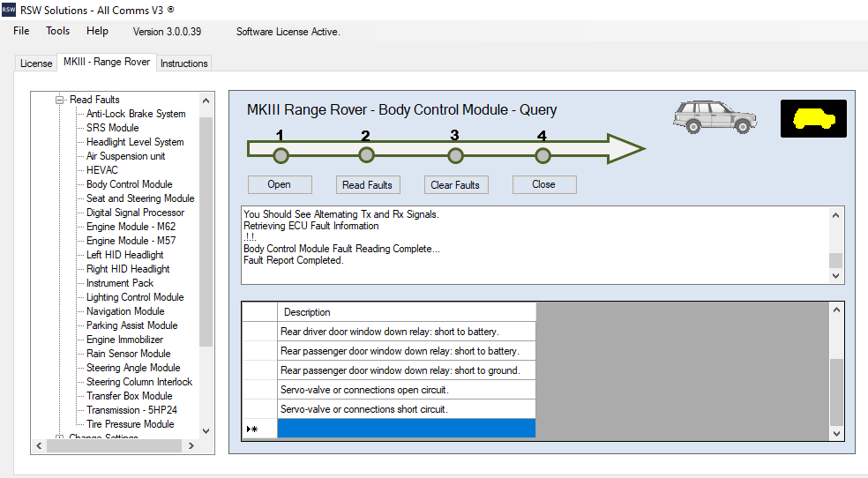Click step 3 circle indicator on arrow
Screen dimensions: 868x478
pos(455,156)
